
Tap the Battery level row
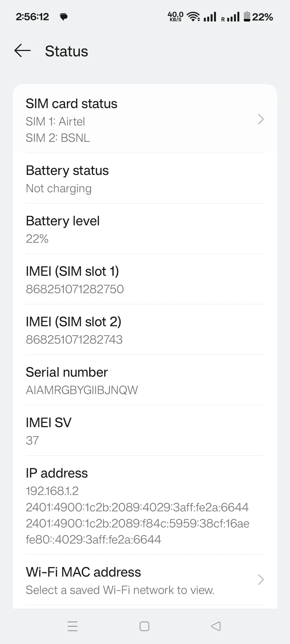(x=145, y=229)
